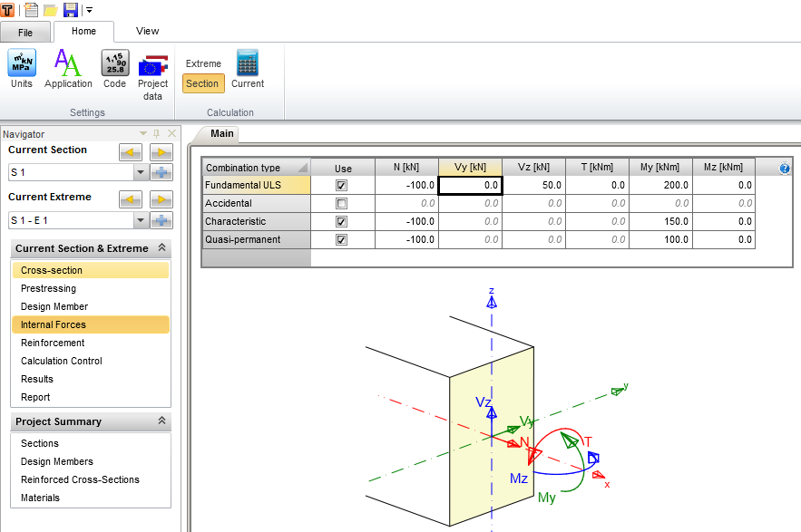Click the save icon in title bar
The height and width of the screenshot is (532, 801).
pyautogui.click(x=71, y=10)
